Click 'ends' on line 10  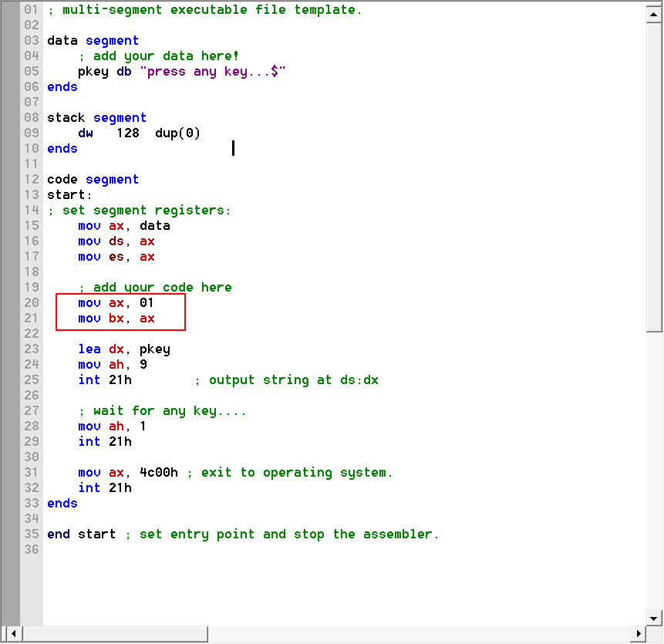tap(62, 149)
